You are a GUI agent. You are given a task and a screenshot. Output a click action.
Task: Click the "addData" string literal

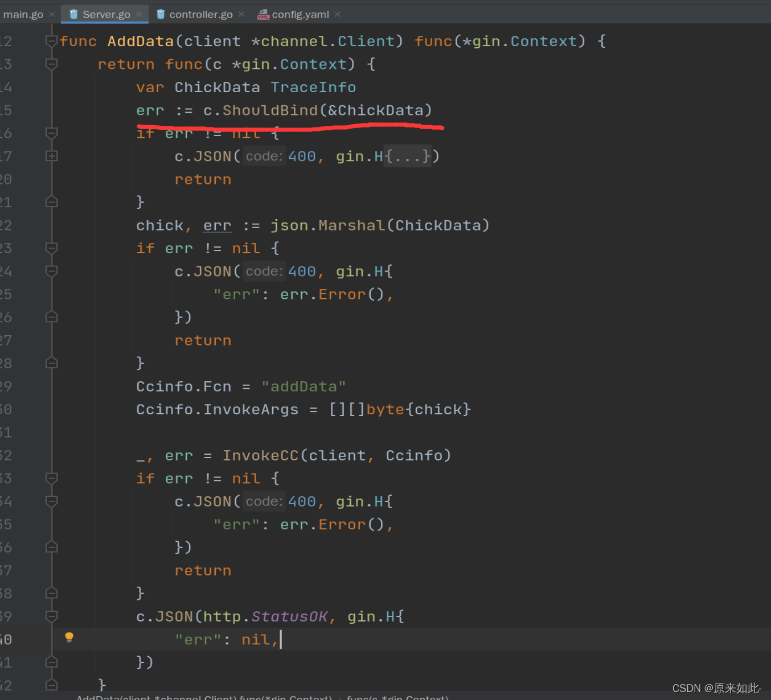[304, 386]
